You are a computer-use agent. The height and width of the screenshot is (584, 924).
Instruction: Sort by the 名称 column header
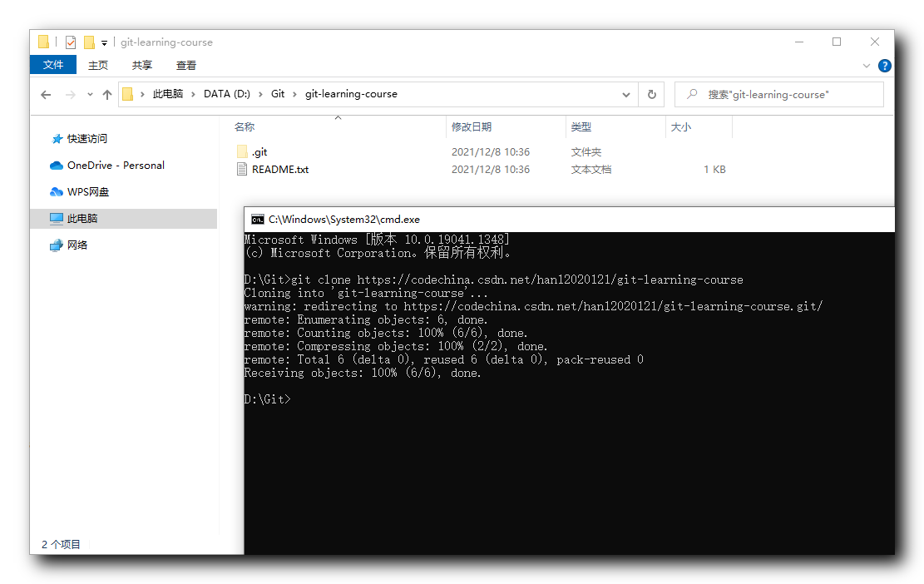[244, 126]
